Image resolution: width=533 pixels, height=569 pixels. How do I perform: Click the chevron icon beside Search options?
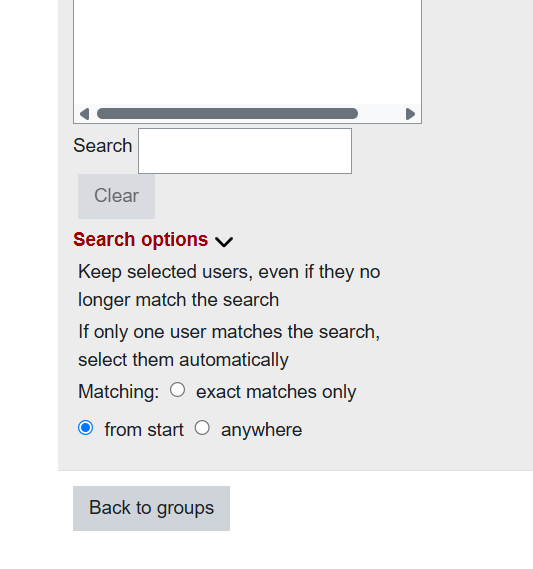tap(224, 242)
